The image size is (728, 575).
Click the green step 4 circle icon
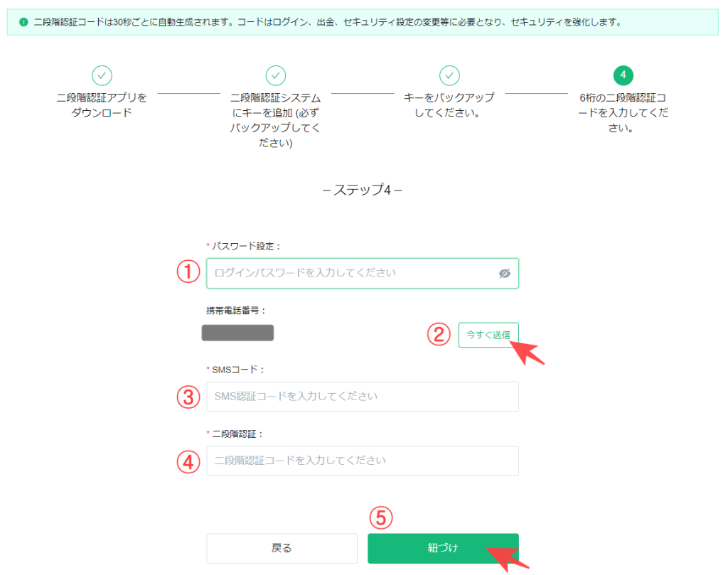[x=623, y=75]
